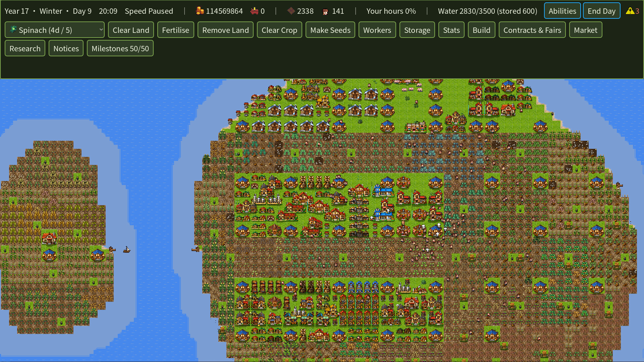Click the Clear Land button
This screenshot has width=644, height=362.
[131, 30]
